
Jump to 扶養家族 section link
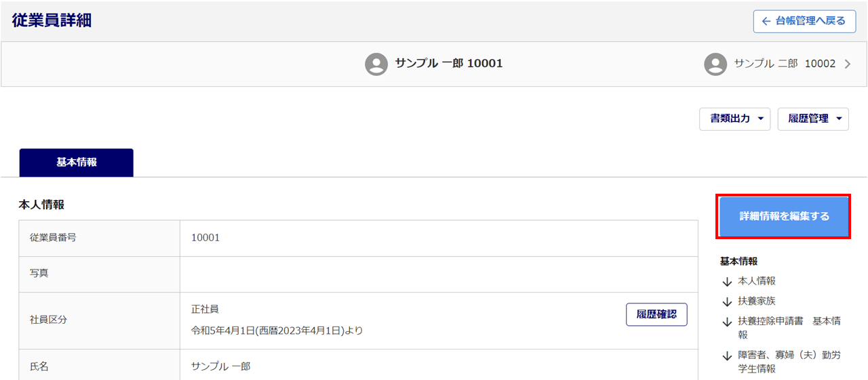pyautogui.click(x=756, y=301)
